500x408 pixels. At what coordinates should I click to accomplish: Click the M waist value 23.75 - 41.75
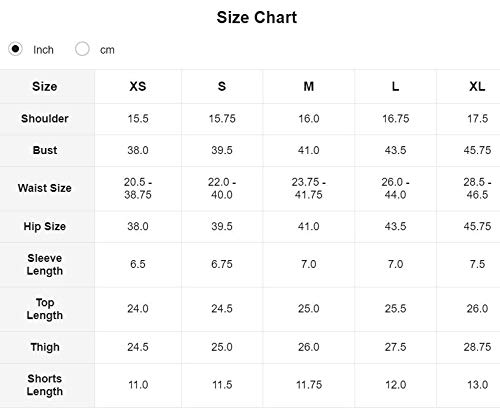309,188
